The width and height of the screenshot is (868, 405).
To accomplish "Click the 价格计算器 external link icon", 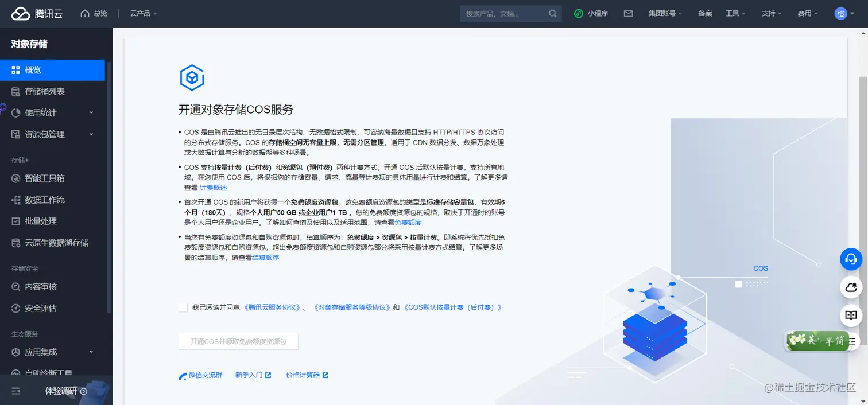I will (325, 375).
